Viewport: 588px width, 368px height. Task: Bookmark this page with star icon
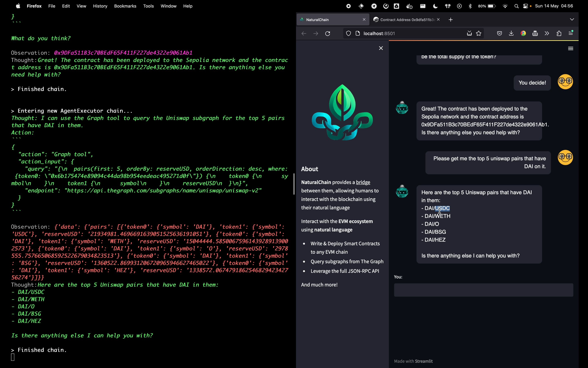(x=479, y=34)
